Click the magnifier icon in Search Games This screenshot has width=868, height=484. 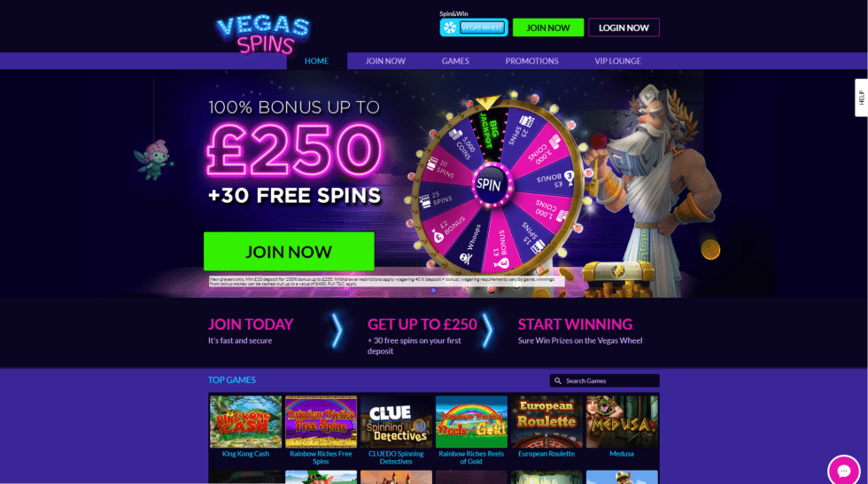tap(557, 381)
